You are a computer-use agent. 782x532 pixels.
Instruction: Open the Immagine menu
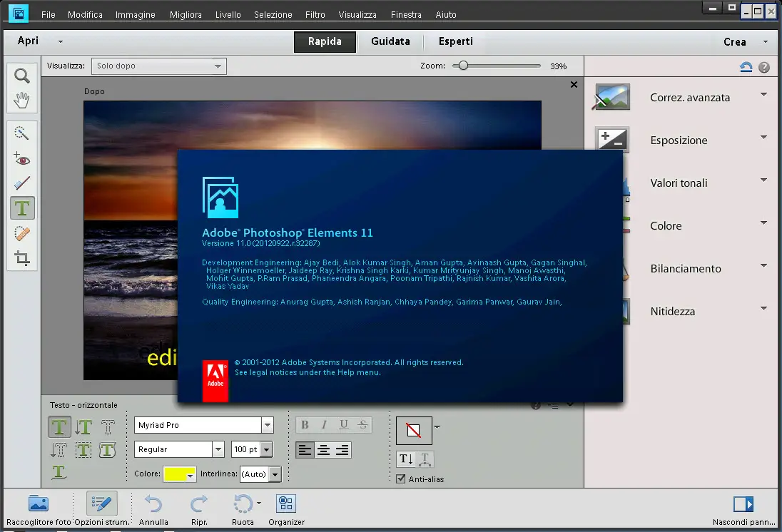click(x=135, y=15)
